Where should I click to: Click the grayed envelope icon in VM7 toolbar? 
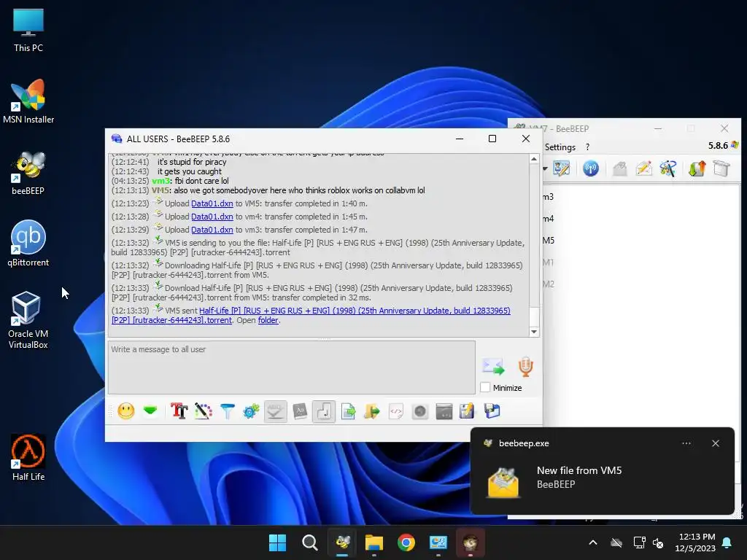pos(620,168)
